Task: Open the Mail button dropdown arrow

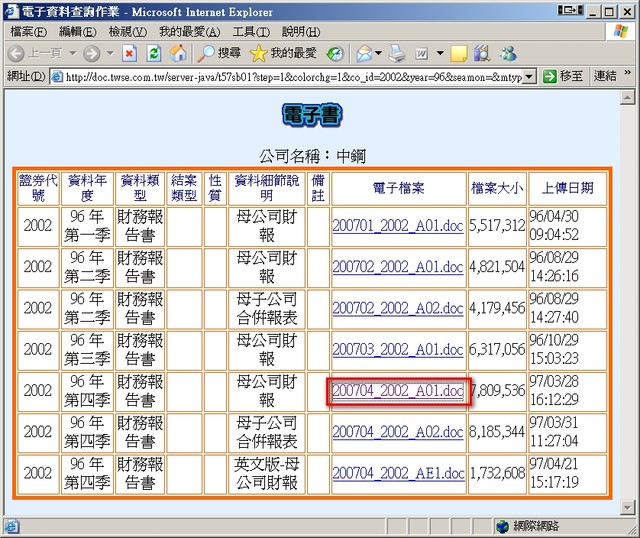Action: [x=378, y=53]
